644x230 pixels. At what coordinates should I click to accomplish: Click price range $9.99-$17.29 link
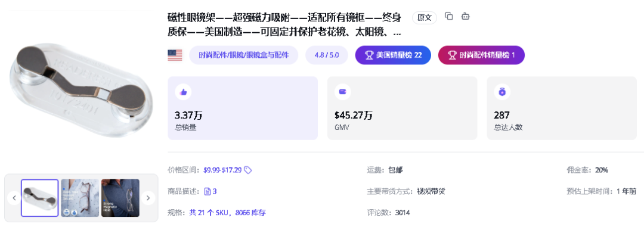pos(222,170)
